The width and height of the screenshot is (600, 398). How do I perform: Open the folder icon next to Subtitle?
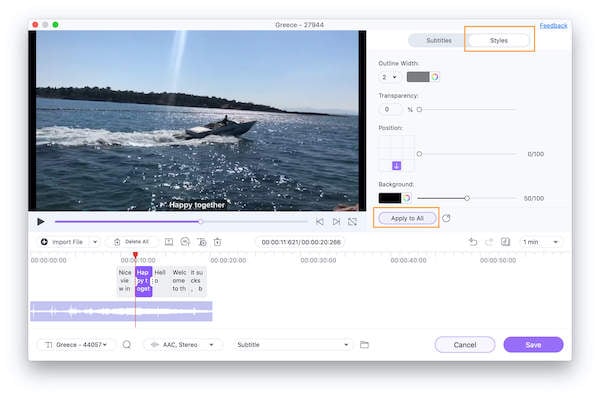364,344
